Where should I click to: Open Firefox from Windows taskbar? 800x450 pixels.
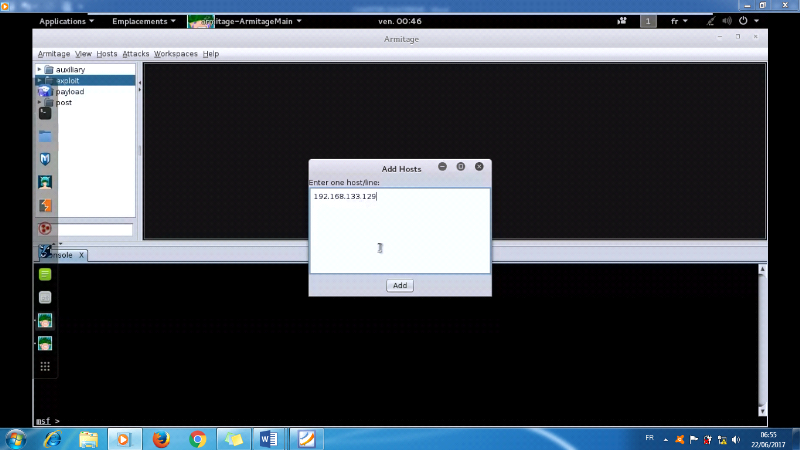(x=161, y=439)
